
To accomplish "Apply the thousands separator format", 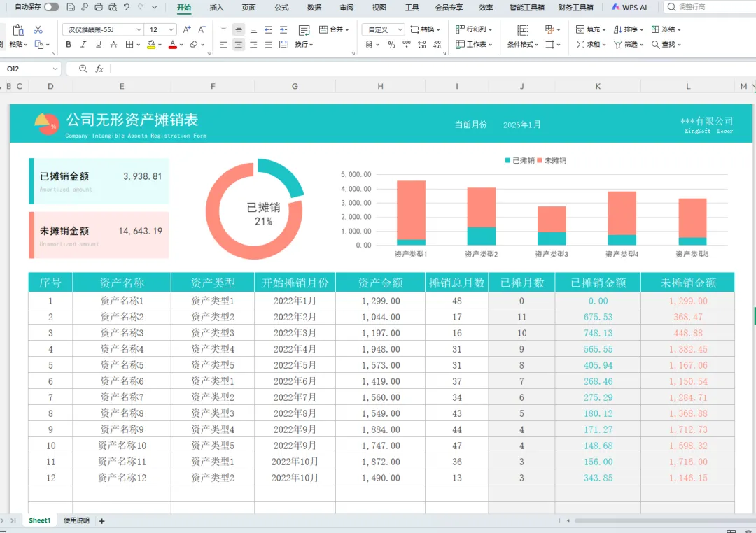I will 407,44.
